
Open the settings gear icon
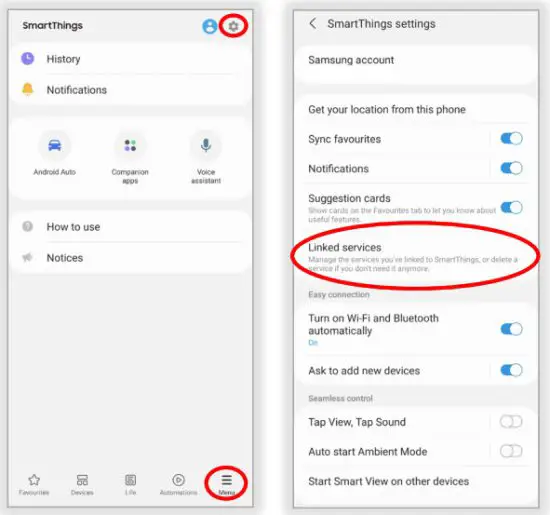233,26
